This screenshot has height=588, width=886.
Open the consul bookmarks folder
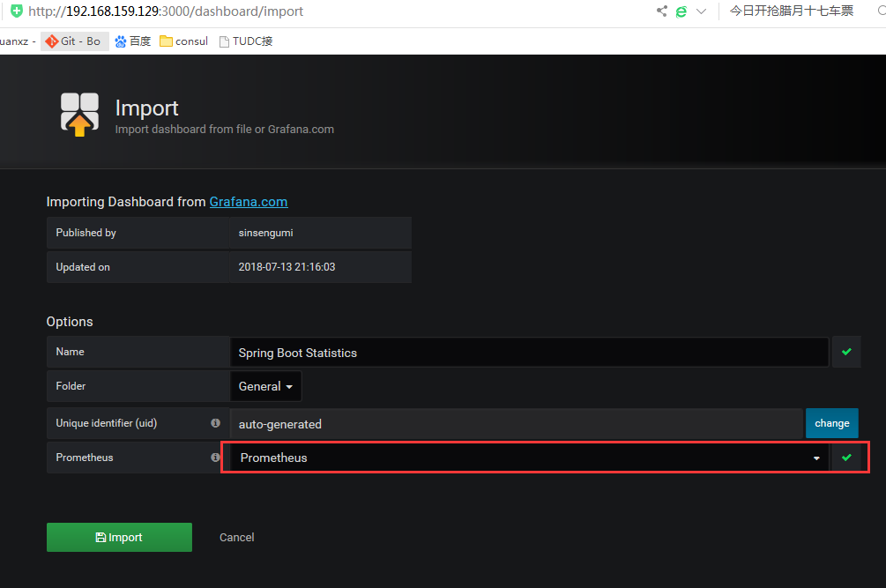183,41
